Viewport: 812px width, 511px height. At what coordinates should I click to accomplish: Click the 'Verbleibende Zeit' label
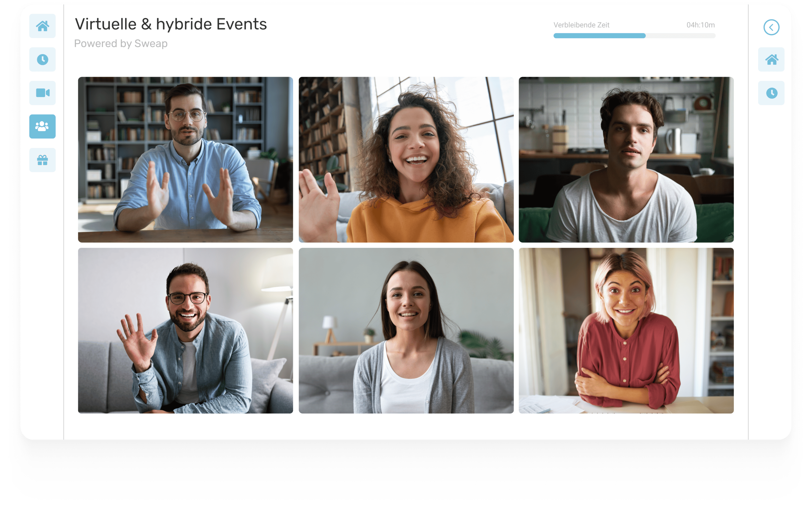click(x=581, y=25)
